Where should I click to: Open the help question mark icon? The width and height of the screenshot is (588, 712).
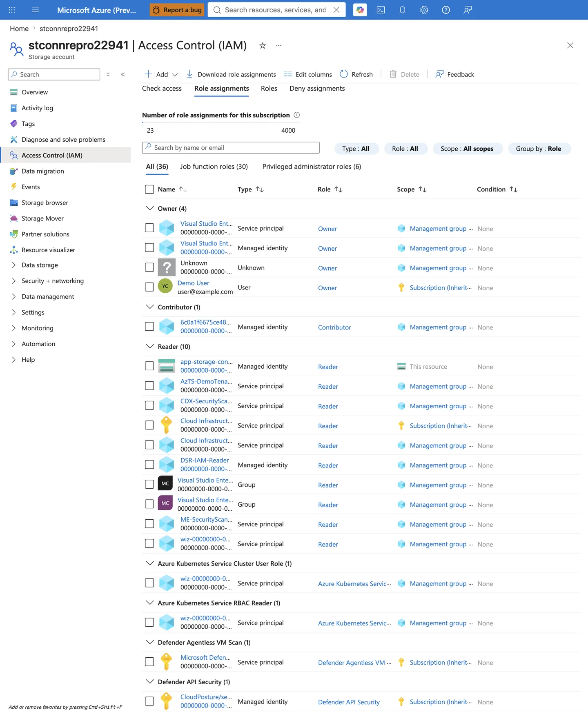pyautogui.click(x=445, y=10)
